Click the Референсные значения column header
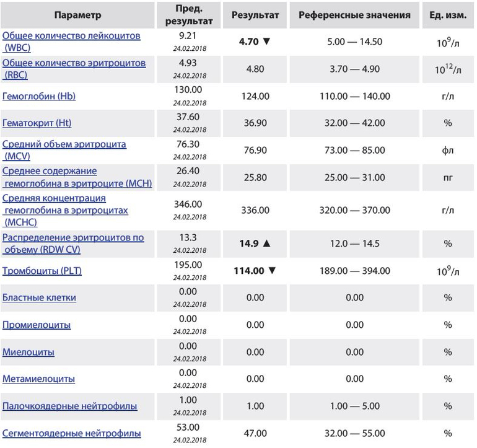This screenshot has width=477, height=448. pos(354,15)
